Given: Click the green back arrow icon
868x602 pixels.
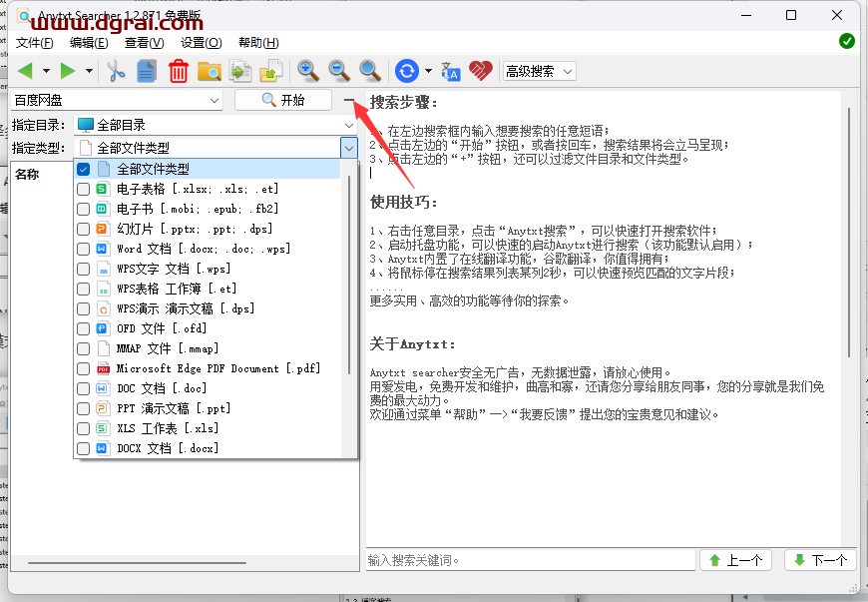Looking at the screenshot, I should click(25, 71).
